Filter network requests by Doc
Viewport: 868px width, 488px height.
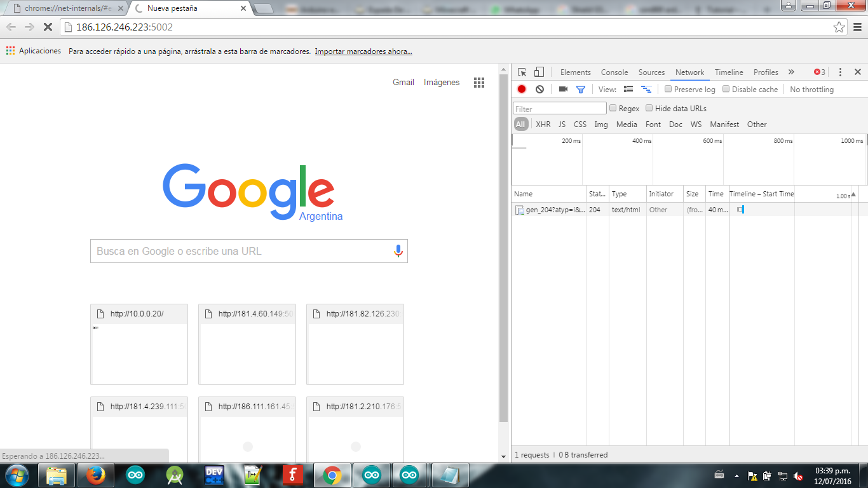675,125
